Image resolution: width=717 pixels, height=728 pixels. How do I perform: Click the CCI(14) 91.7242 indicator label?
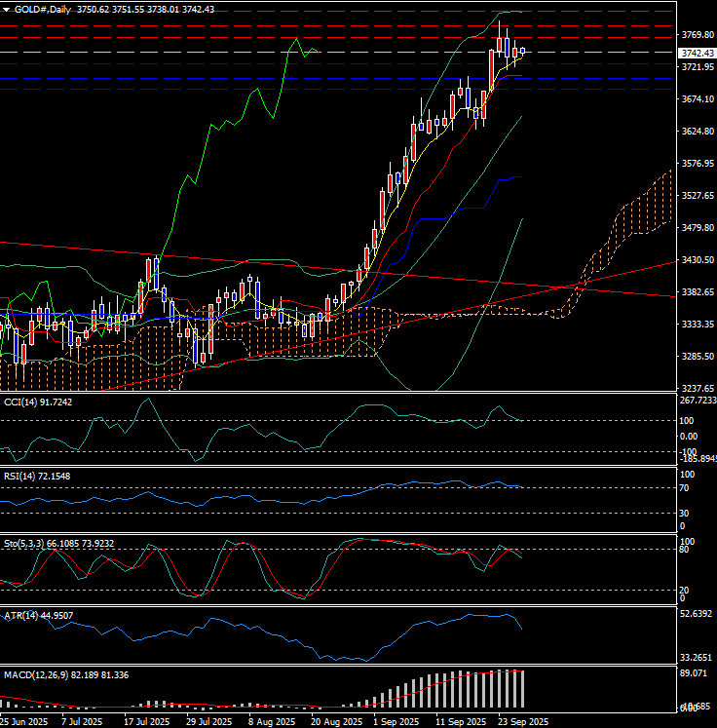[38, 402]
